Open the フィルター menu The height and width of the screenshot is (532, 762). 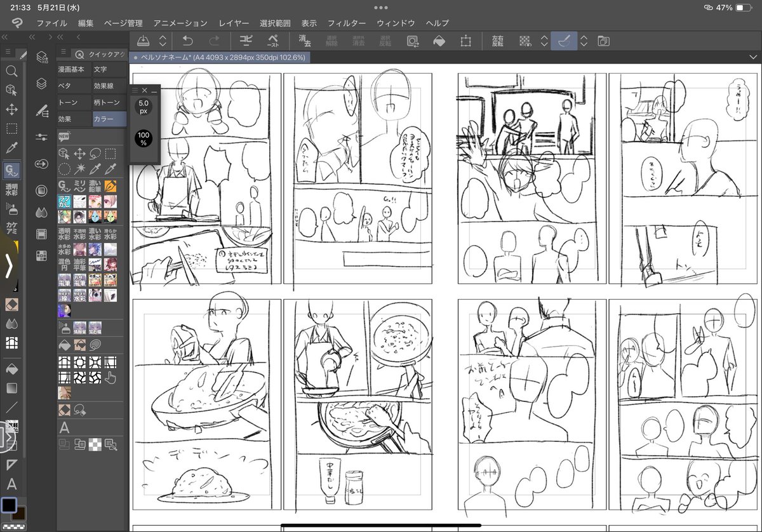(x=347, y=23)
